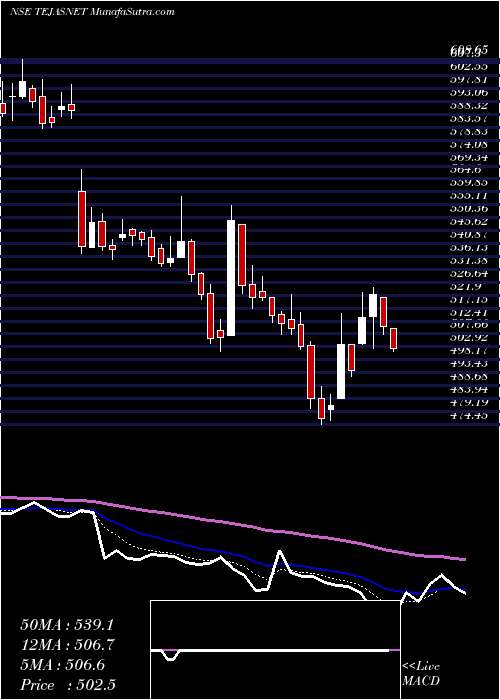500x700 pixels.
Task: Click the 5MA : 506.6 readout
Action: coord(62,665)
